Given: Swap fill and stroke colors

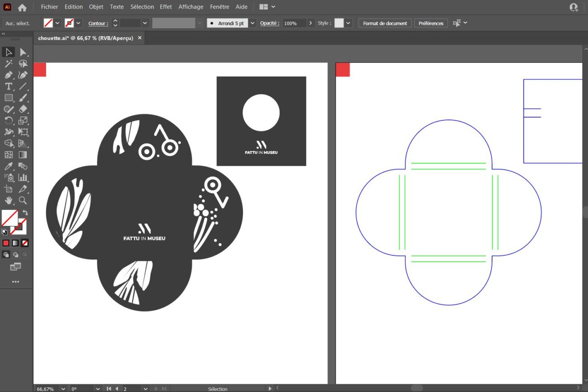Looking at the screenshot, I should (x=25, y=213).
